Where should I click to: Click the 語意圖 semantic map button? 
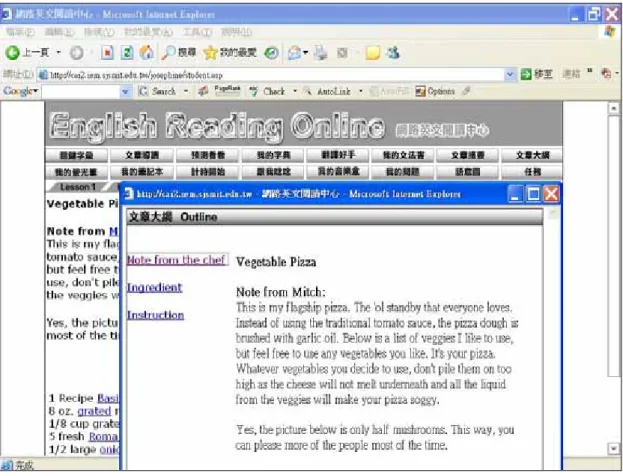tap(468, 172)
